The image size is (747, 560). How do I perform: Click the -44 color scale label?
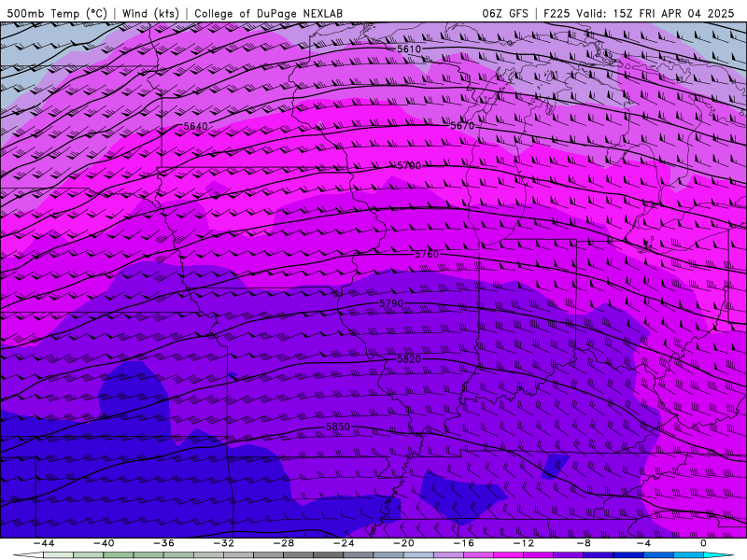pos(44,543)
